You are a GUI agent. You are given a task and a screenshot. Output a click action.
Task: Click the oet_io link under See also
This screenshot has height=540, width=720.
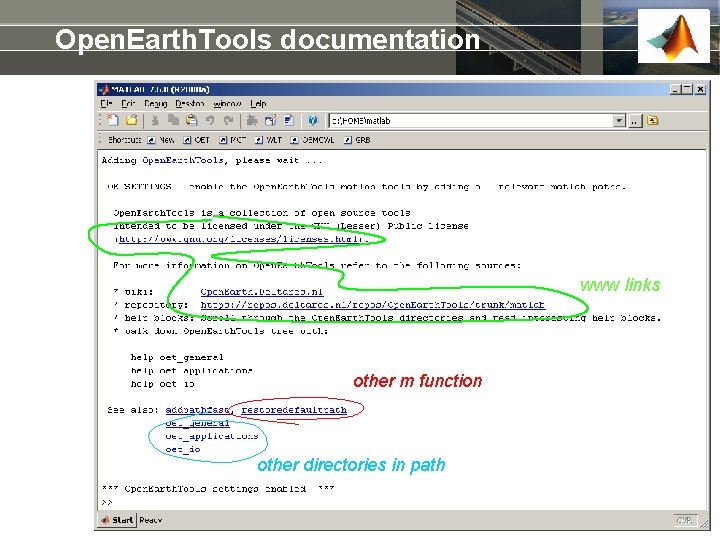point(183,450)
